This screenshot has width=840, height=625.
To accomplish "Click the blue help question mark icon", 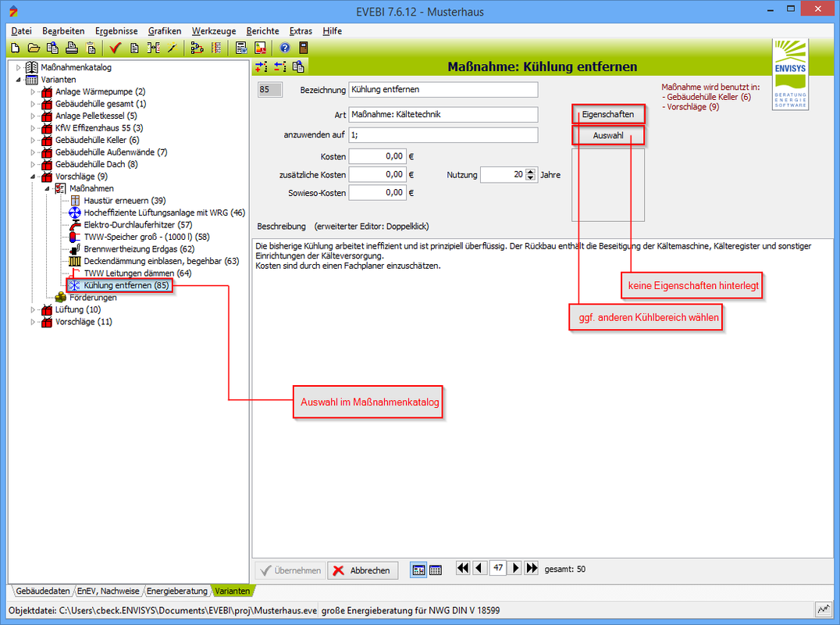I will pyautogui.click(x=285, y=48).
